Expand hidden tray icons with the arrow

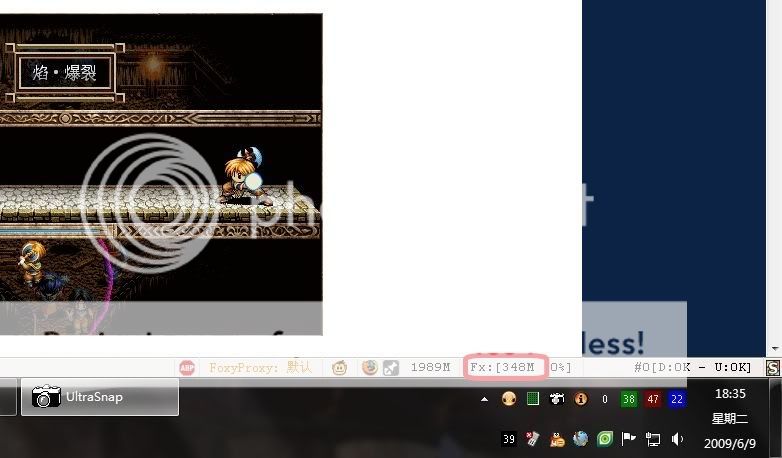pos(484,399)
